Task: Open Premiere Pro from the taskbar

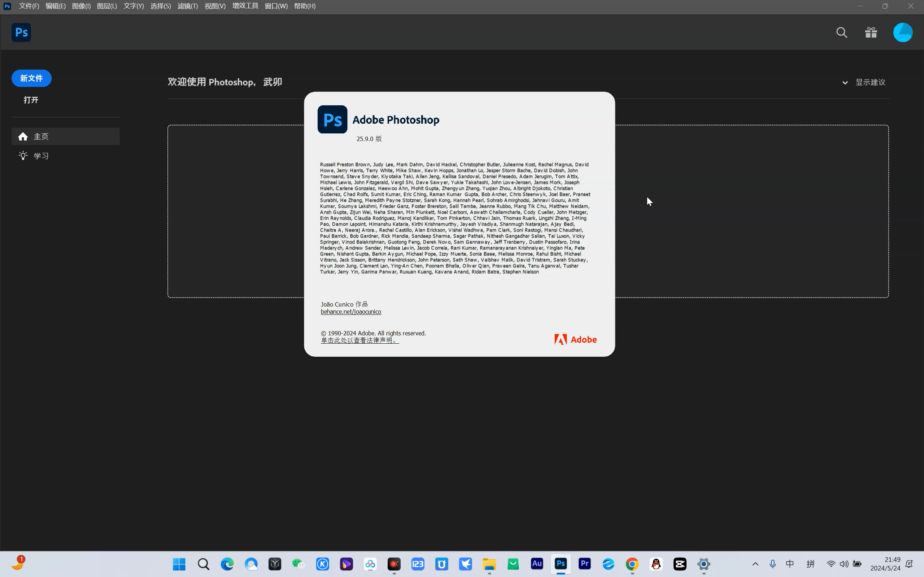Action: click(x=585, y=564)
